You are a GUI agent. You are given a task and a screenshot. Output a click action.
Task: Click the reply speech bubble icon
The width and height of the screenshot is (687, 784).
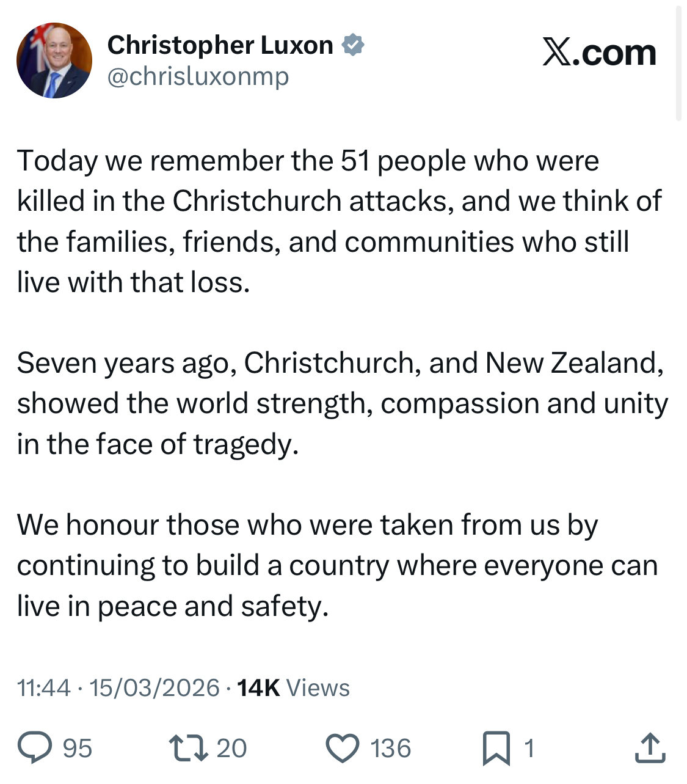click(34, 748)
